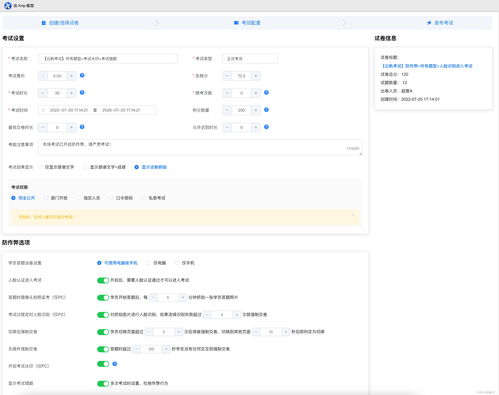This screenshot has width=499, height=395.
Task: Show the info tip next to 积分数量
Action: 266,110
